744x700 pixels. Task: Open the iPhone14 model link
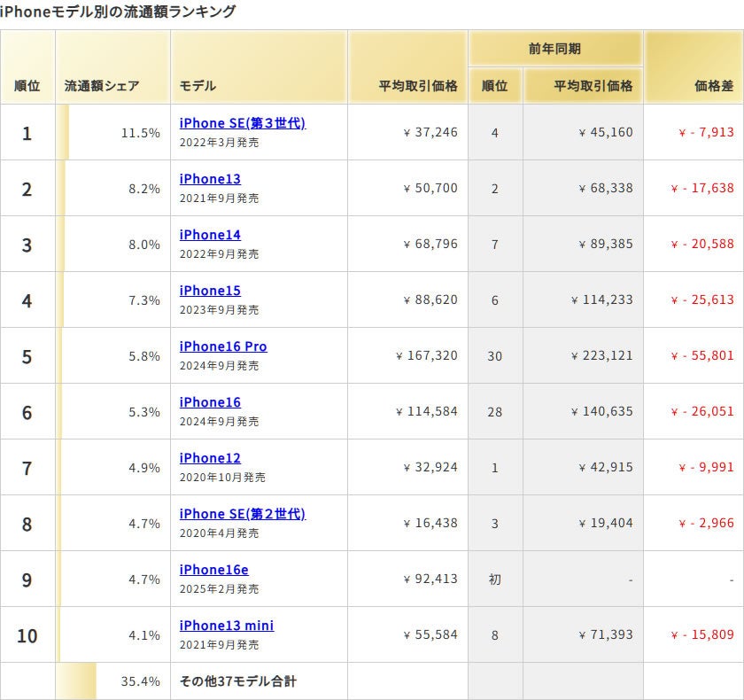point(210,235)
